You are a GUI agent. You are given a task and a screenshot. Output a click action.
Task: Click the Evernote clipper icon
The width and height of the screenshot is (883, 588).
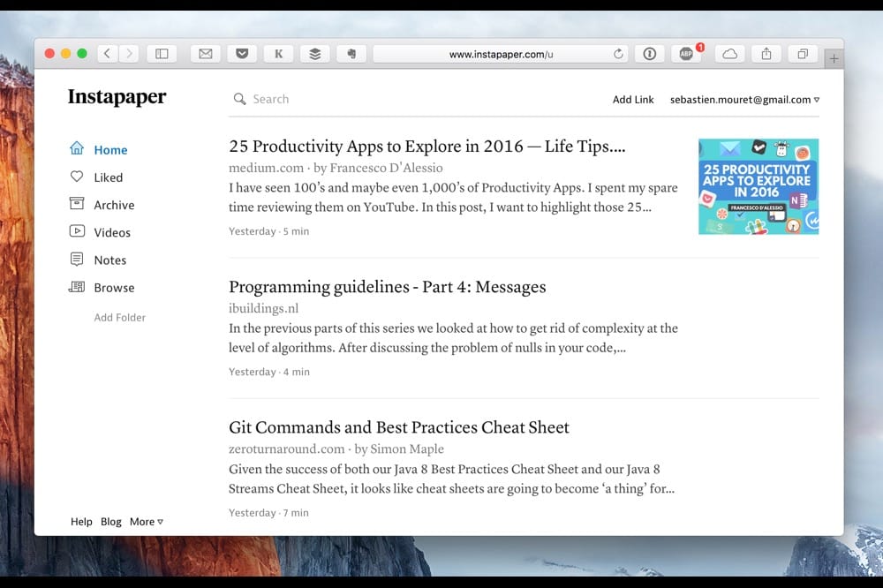click(351, 53)
